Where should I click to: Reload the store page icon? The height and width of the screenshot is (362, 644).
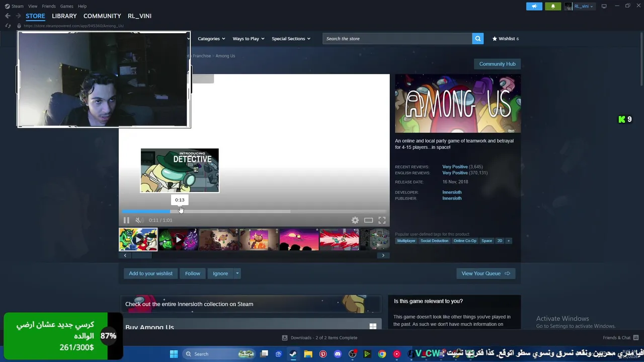(8, 26)
